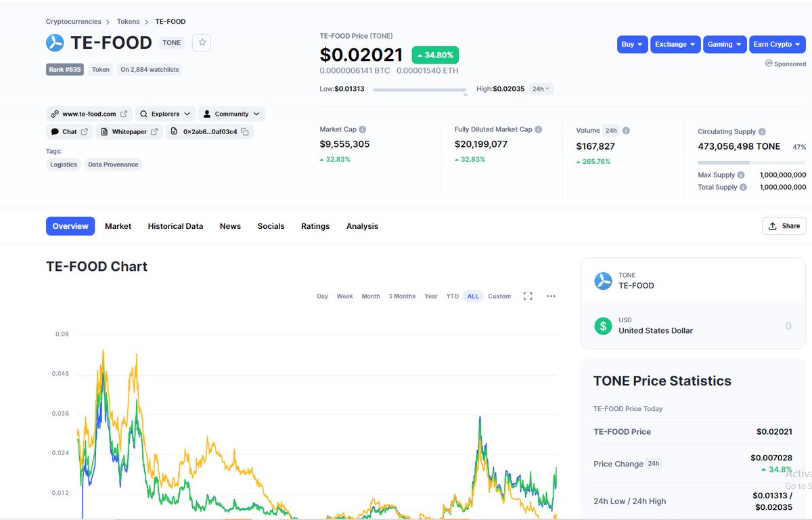Switch to the Ratings tab

315,226
